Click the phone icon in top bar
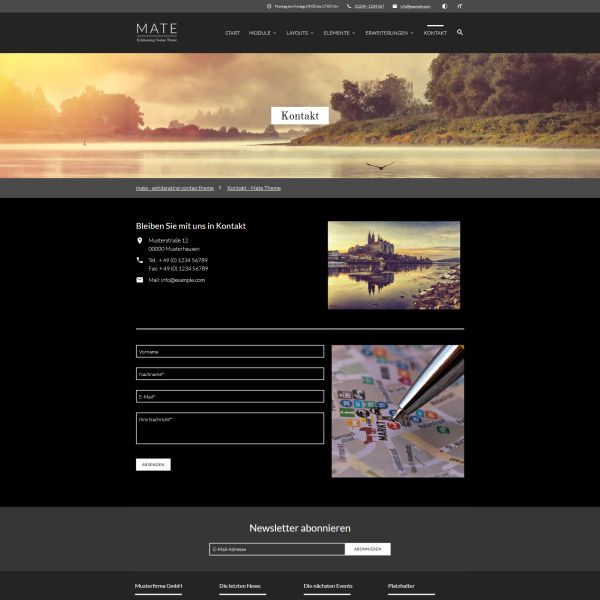Viewport: 600px width, 600px height. [349, 6]
